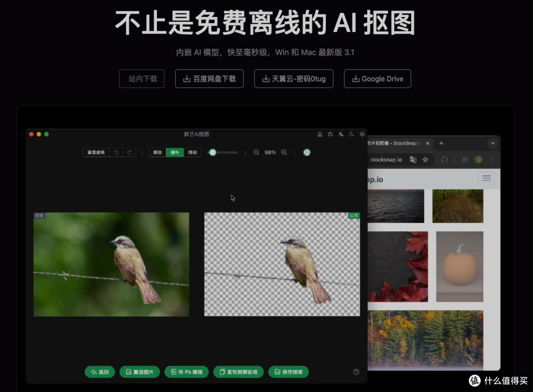This screenshot has height=392, width=533.
Task: Select the 修补 repair mode
Action: [175, 153]
